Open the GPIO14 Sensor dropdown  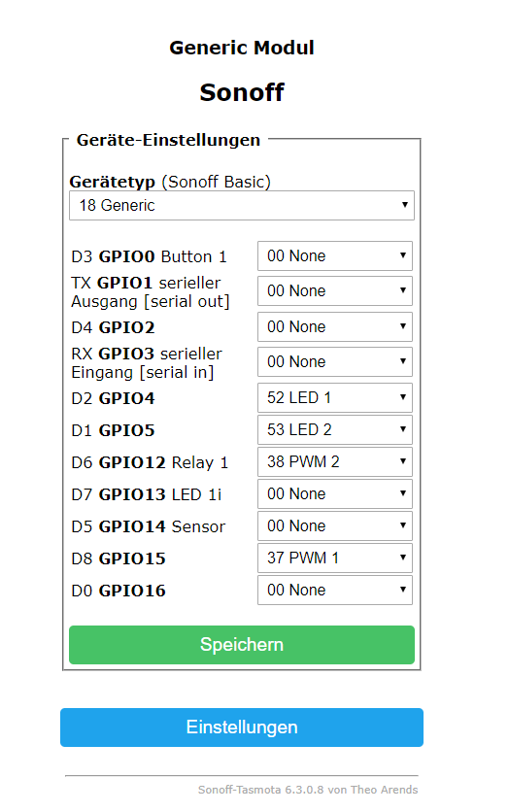[x=334, y=526]
